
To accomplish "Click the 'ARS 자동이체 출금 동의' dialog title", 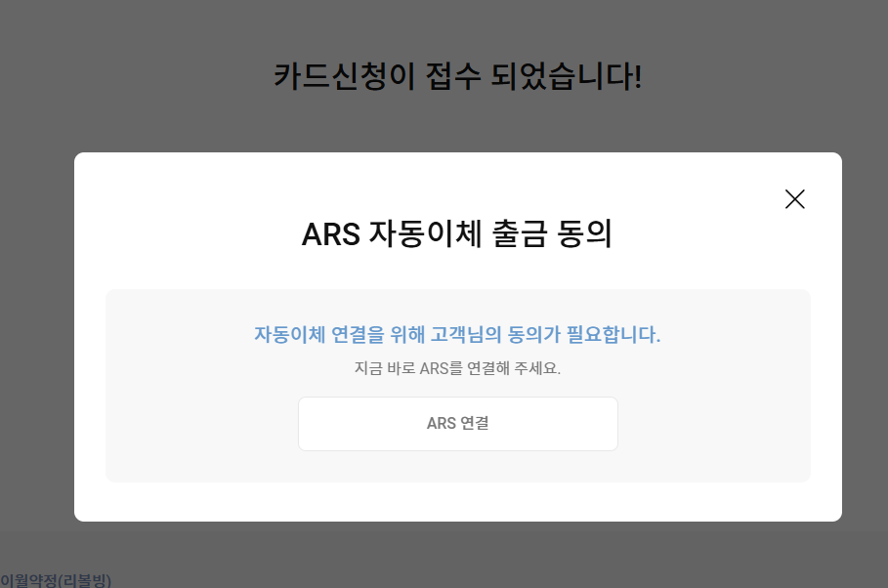I will tap(457, 233).
